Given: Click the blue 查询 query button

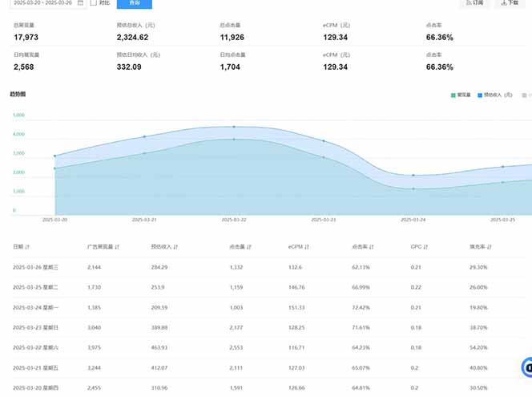Looking at the screenshot, I should click(x=134, y=3).
